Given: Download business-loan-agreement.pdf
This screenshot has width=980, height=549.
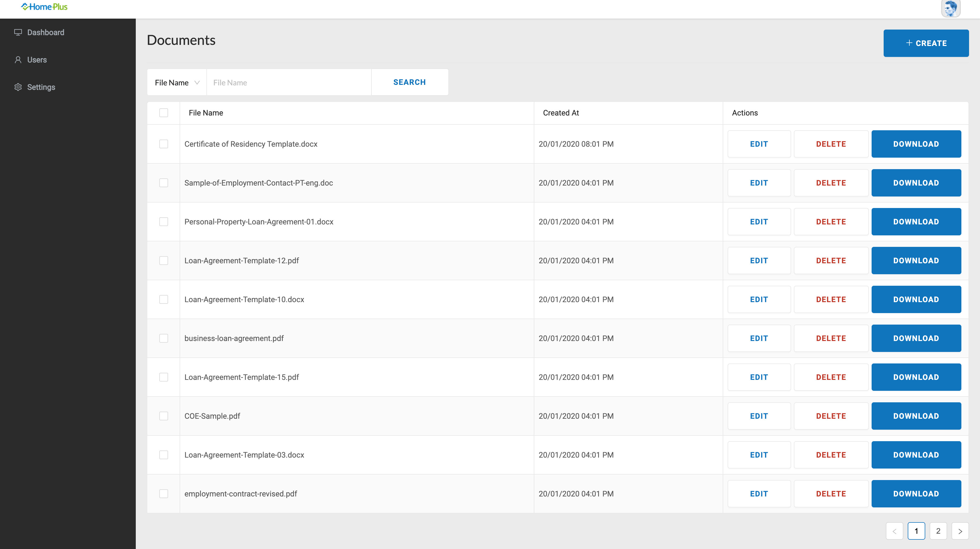Looking at the screenshot, I should pyautogui.click(x=916, y=338).
